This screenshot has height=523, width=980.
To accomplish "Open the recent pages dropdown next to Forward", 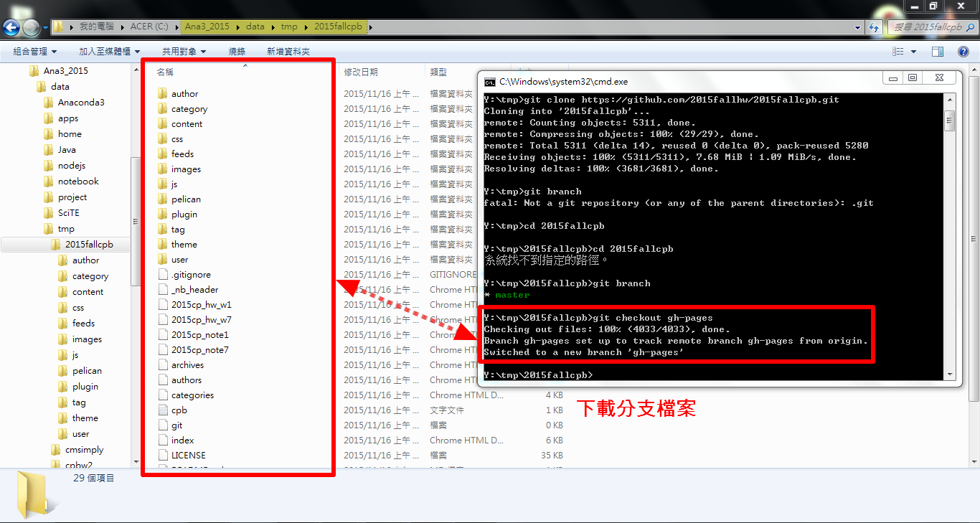I will (45, 27).
